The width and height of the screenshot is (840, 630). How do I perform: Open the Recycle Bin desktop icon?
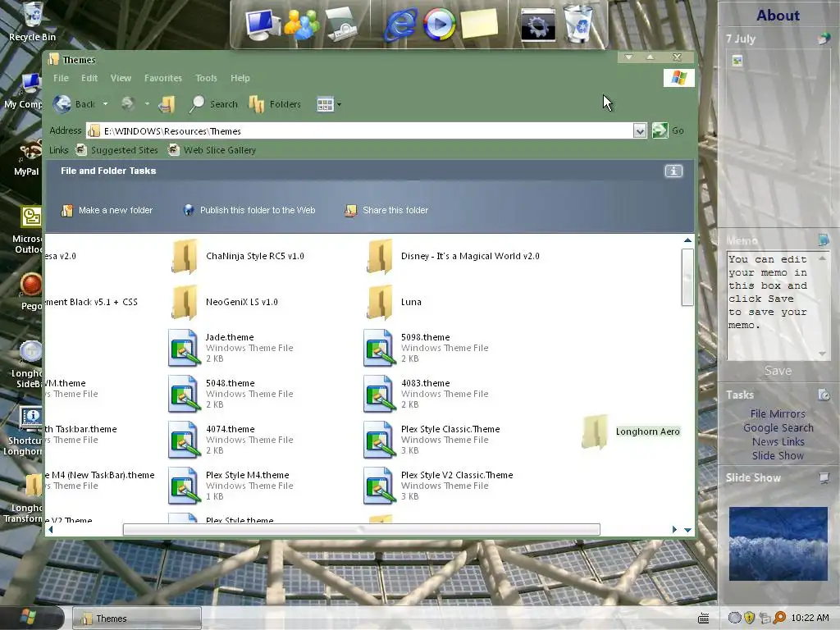(32, 22)
